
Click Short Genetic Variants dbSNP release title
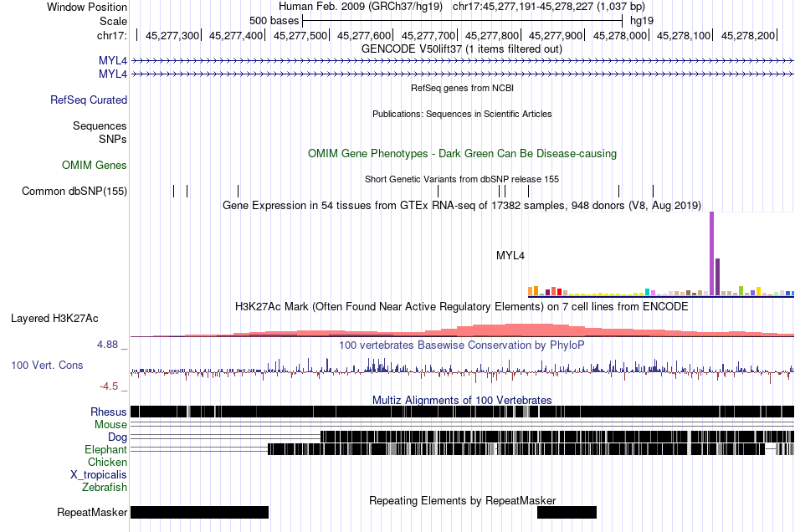(x=462, y=179)
